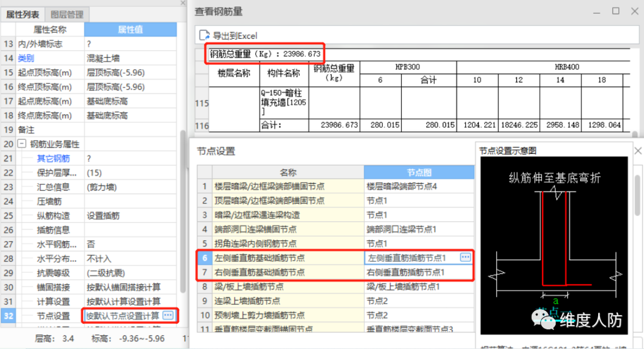Open ellipsis button for 左侧垂直筋插筋节点1
The height and width of the screenshot is (349, 644).
[x=465, y=257]
